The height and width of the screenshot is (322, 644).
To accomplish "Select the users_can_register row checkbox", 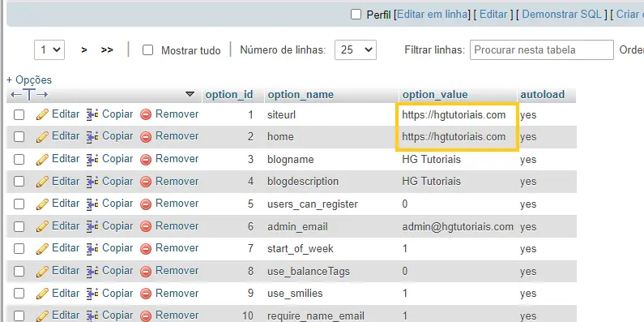I will [x=19, y=204].
